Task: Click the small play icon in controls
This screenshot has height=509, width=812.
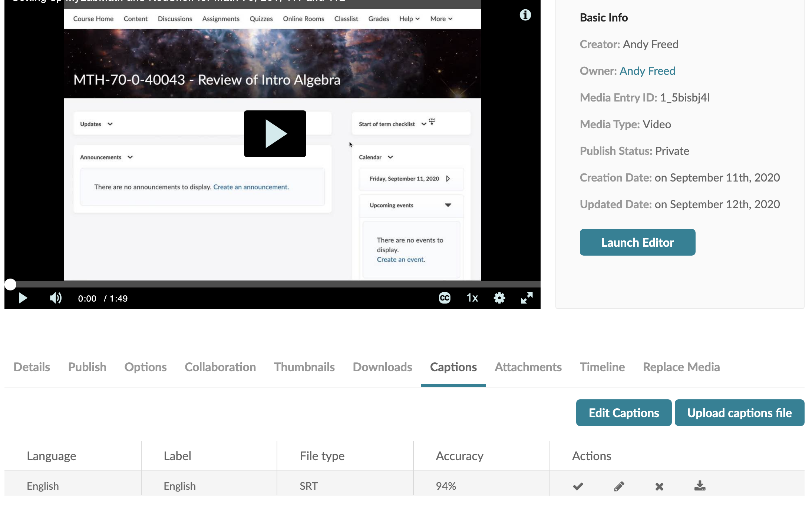Action: pyautogui.click(x=23, y=298)
